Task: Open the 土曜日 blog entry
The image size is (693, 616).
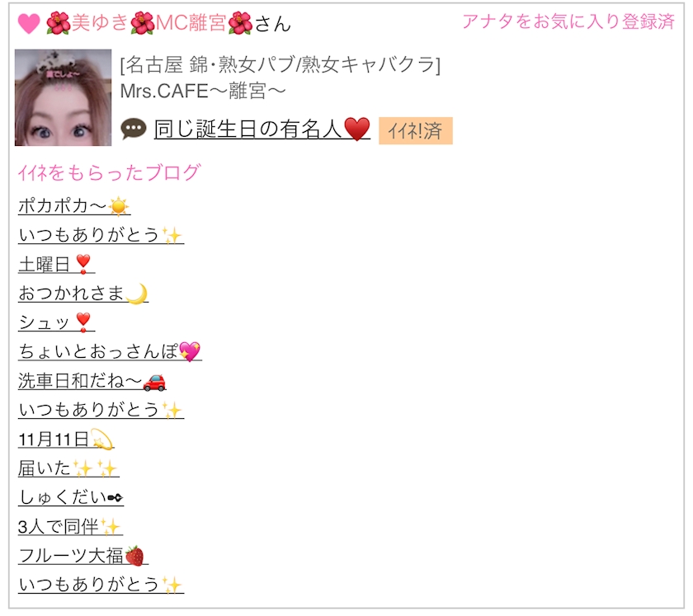Action: tap(57, 264)
